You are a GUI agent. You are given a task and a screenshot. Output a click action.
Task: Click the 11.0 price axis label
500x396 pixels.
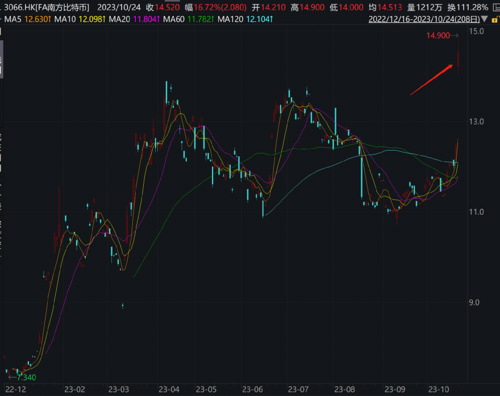click(476, 212)
